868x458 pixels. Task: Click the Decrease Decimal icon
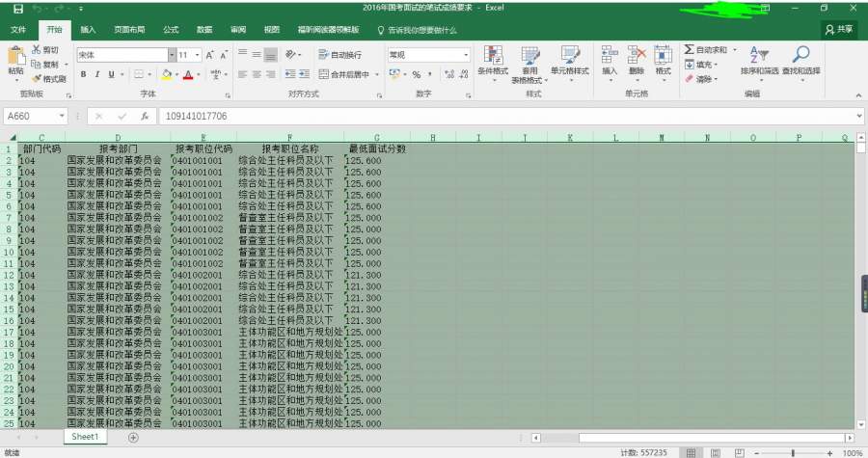point(463,74)
